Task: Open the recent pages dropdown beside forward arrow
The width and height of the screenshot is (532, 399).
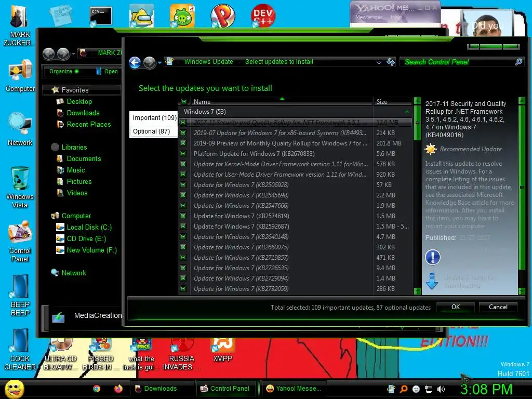Action: tap(160, 63)
